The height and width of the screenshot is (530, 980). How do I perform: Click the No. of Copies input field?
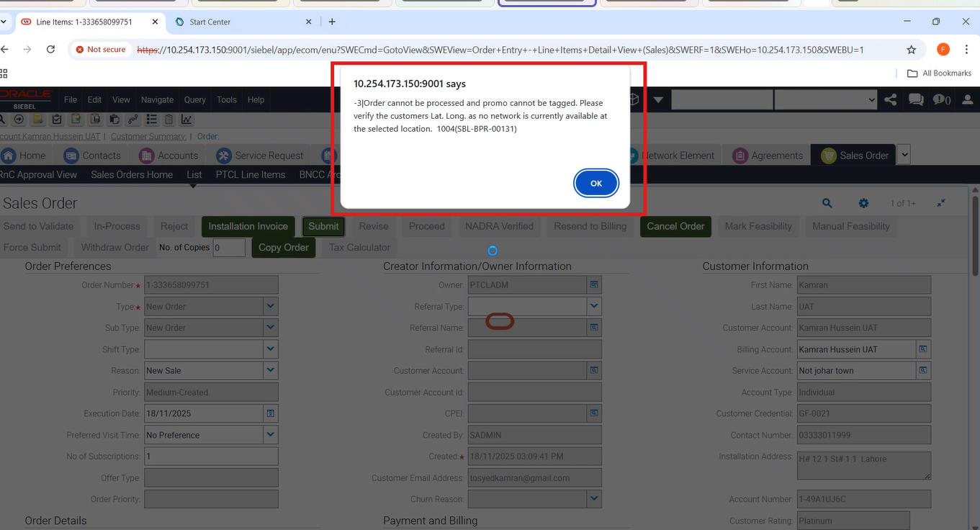(x=229, y=248)
